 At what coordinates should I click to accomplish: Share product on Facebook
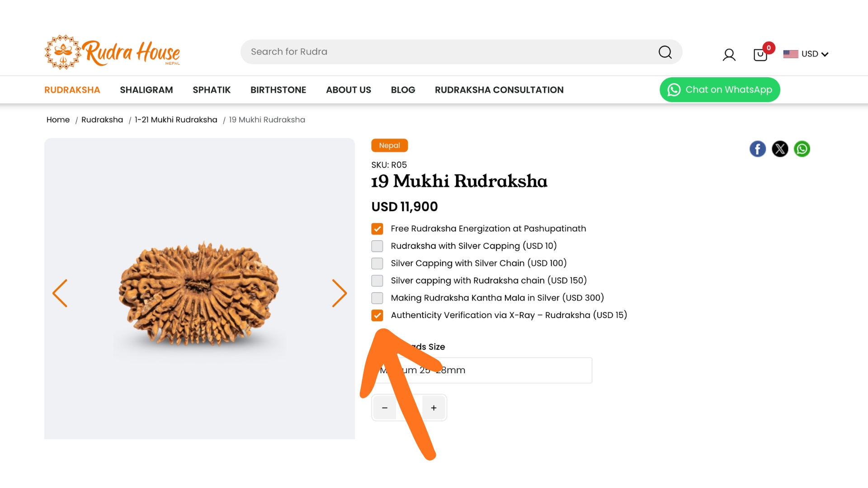[758, 149]
